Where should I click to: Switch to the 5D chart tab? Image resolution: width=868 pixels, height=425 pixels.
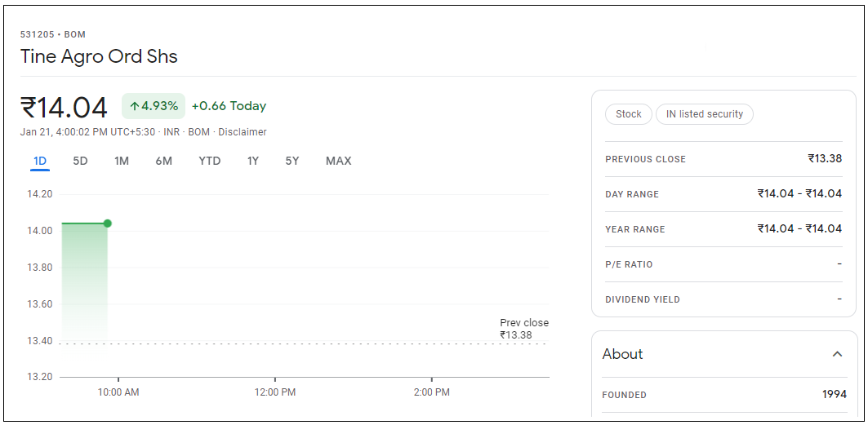(x=80, y=161)
